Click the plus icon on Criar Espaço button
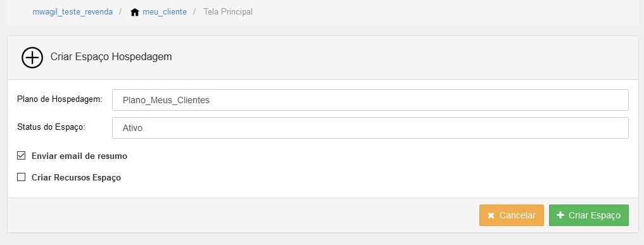 coord(560,215)
